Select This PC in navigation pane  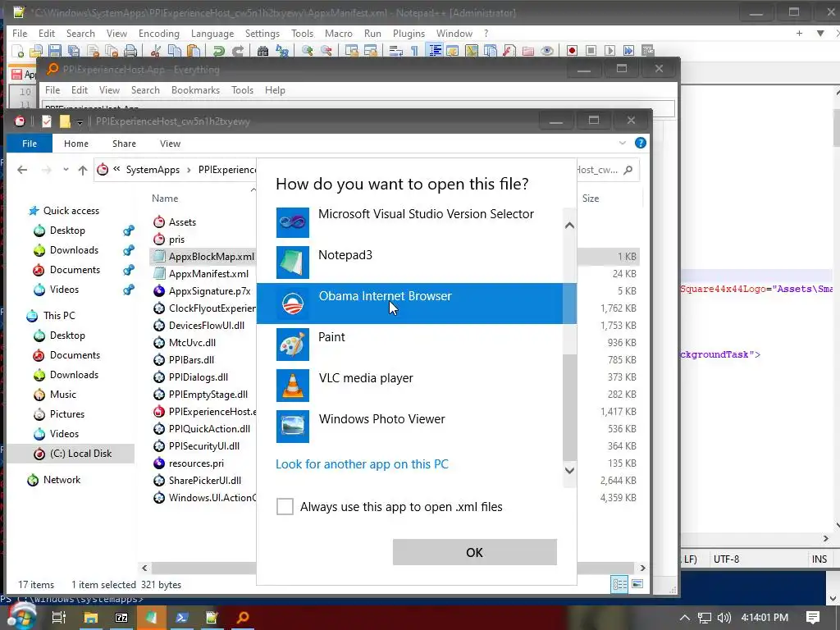tap(59, 316)
